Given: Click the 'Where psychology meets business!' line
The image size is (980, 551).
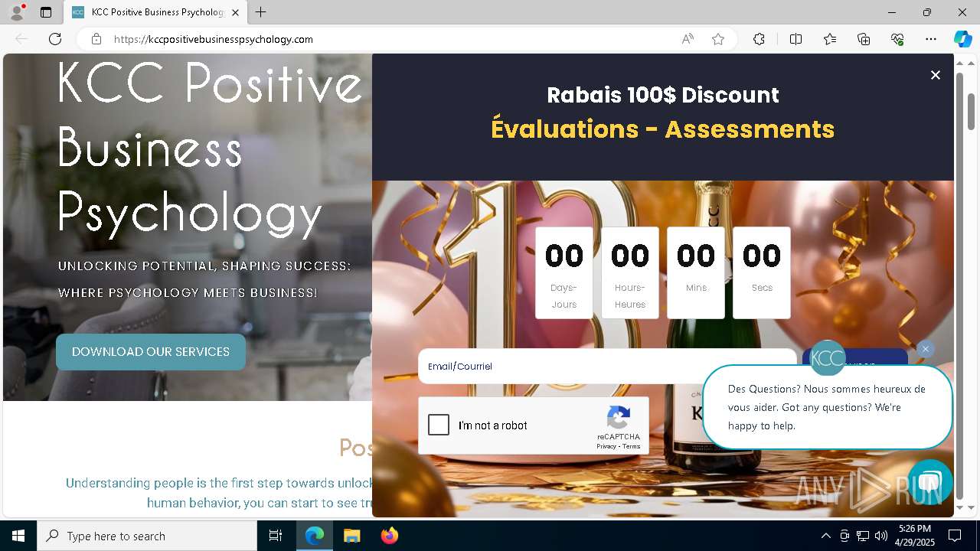Looking at the screenshot, I should (x=188, y=293).
